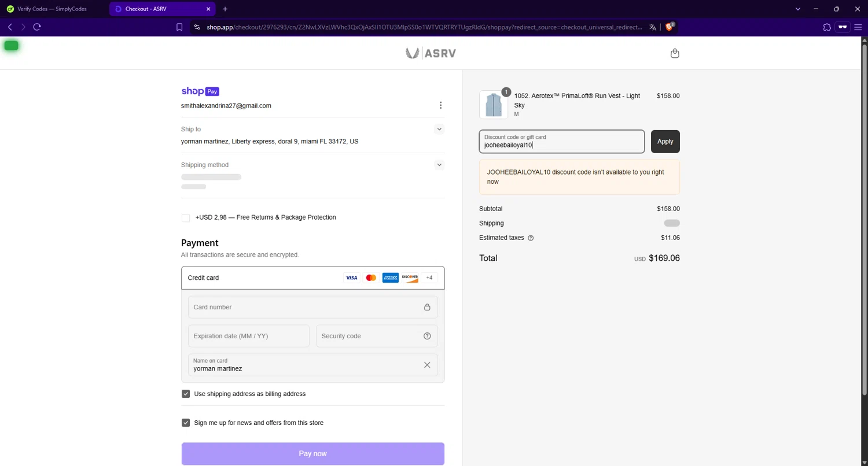The image size is (868, 466).
Task: Open the Brave Shields icon
Action: (670, 27)
